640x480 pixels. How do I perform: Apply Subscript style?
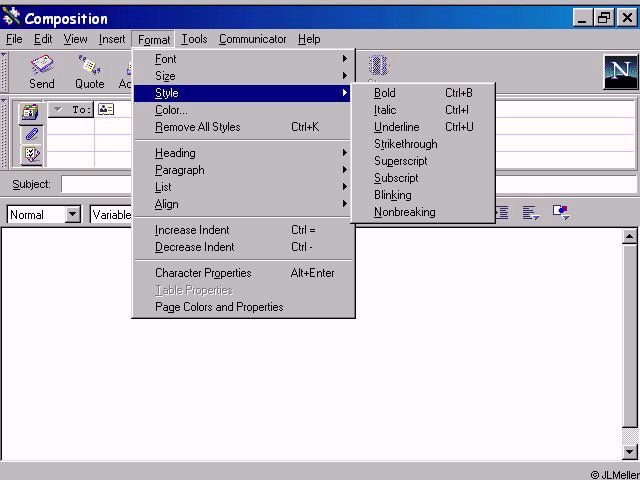coord(423,178)
